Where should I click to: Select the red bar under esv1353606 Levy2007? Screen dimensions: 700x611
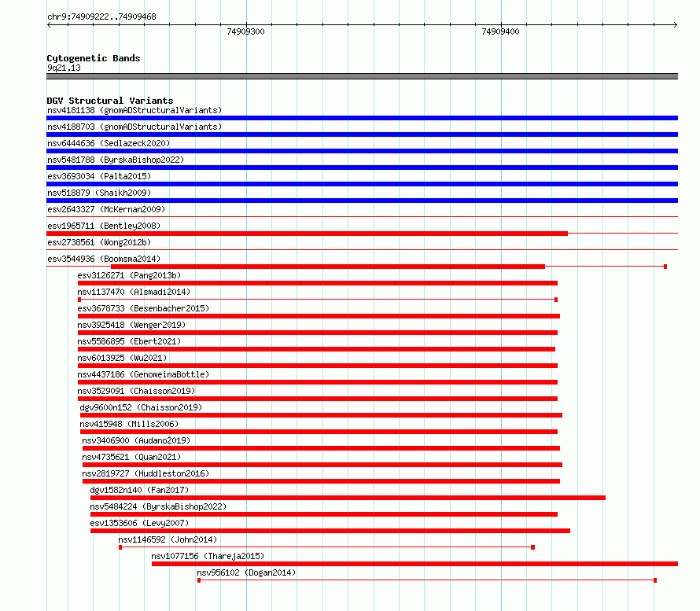pyautogui.click(x=330, y=531)
